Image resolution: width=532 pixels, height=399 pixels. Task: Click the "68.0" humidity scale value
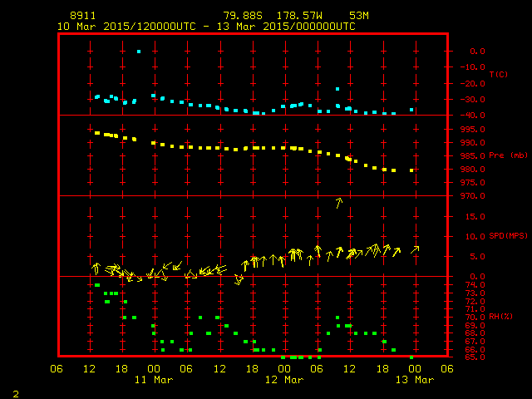tap(475, 332)
